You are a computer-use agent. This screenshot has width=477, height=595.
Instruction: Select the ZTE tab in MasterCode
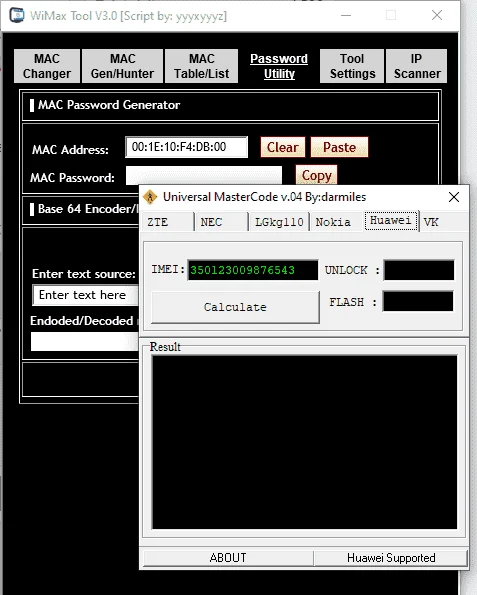[x=167, y=222]
